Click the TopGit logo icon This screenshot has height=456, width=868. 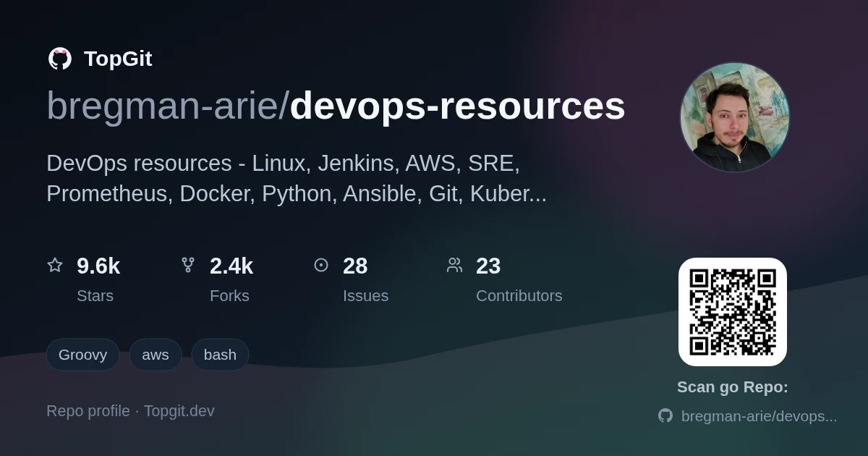(x=60, y=59)
